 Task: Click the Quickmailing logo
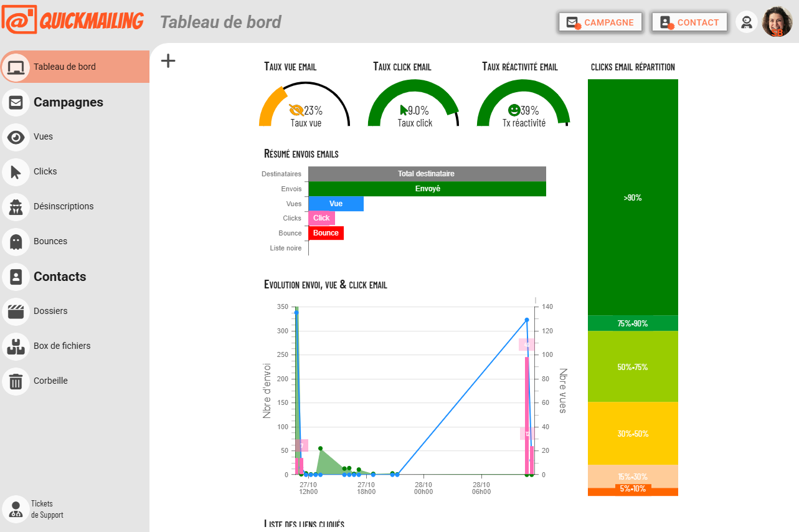73,21
